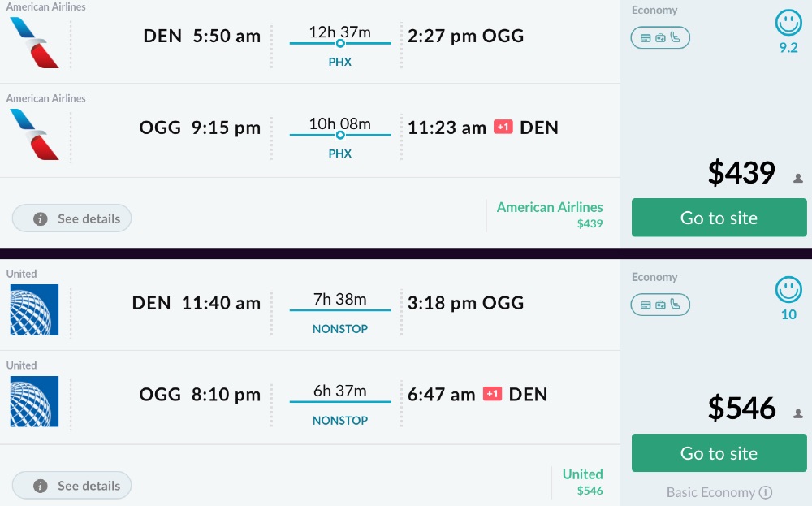Click the smiley rating icon scored 10
This screenshot has height=506, width=812.
coord(788,290)
